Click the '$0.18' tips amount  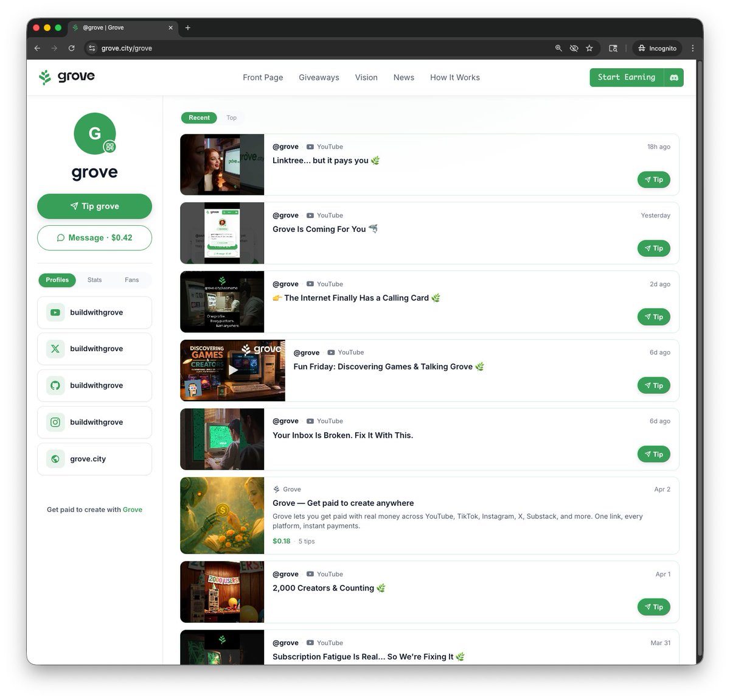(x=282, y=541)
